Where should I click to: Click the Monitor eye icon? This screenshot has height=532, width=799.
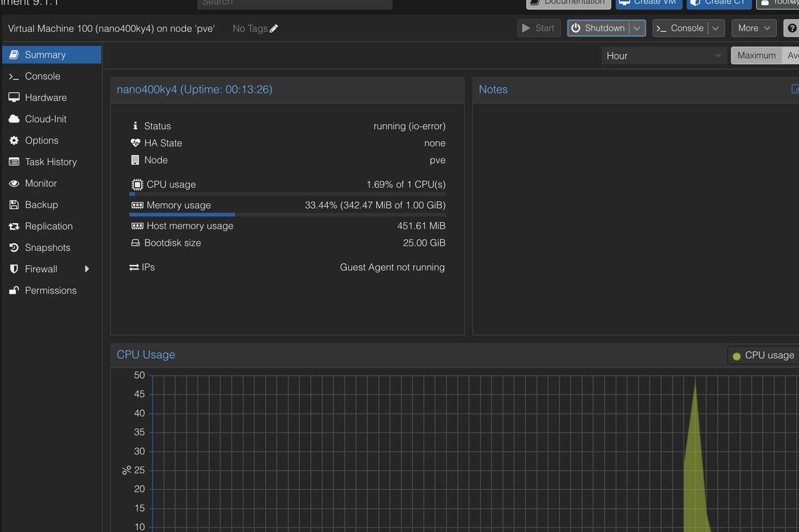pyautogui.click(x=13, y=183)
